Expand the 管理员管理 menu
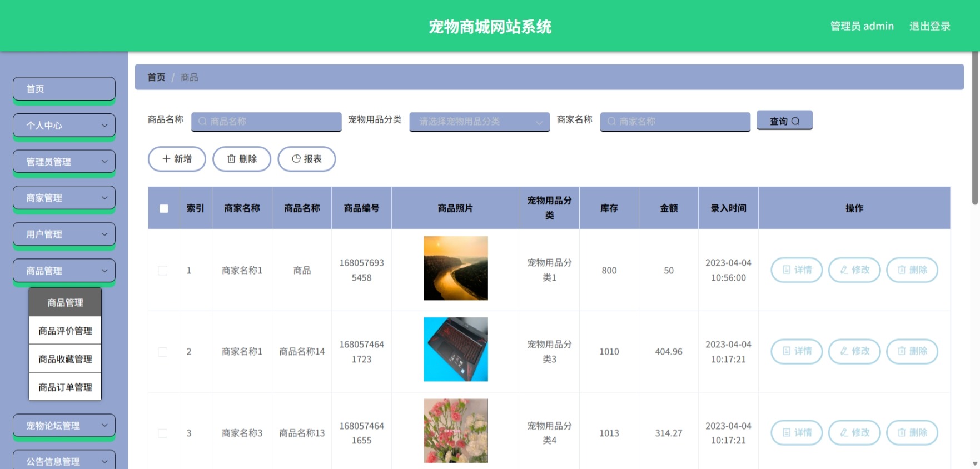 click(x=64, y=162)
